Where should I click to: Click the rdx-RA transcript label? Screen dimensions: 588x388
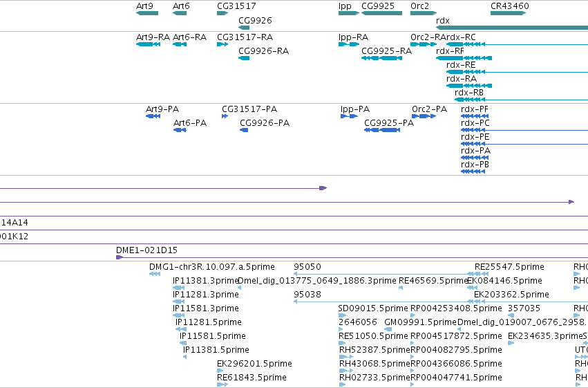(x=462, y=79)
